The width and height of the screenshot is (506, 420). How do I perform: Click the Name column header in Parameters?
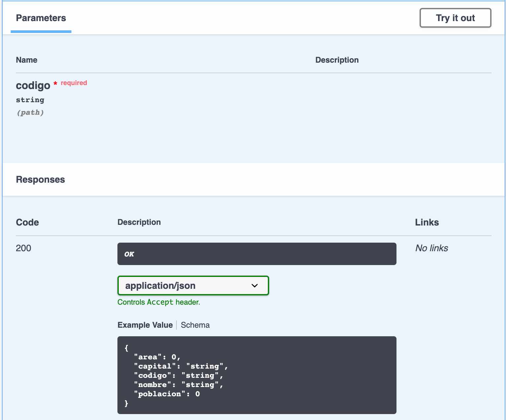[x=27, y=60]
